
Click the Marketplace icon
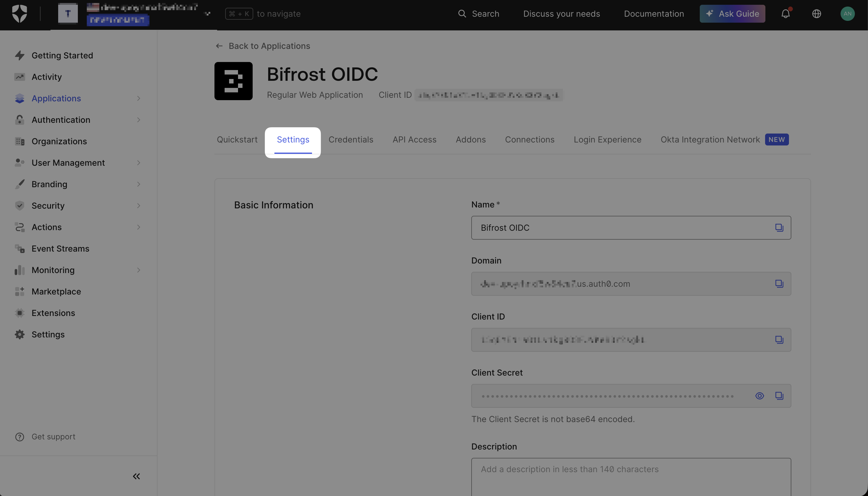pos(19,292)
